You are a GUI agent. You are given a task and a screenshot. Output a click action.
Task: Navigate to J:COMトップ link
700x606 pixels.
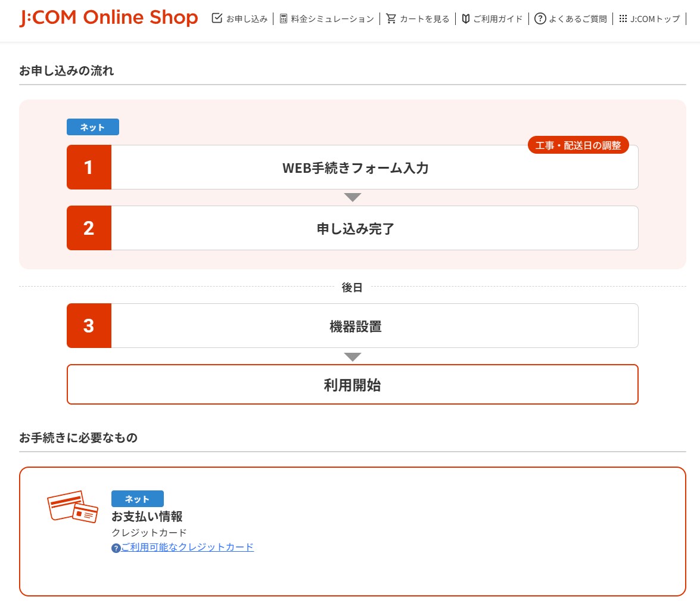655,19
